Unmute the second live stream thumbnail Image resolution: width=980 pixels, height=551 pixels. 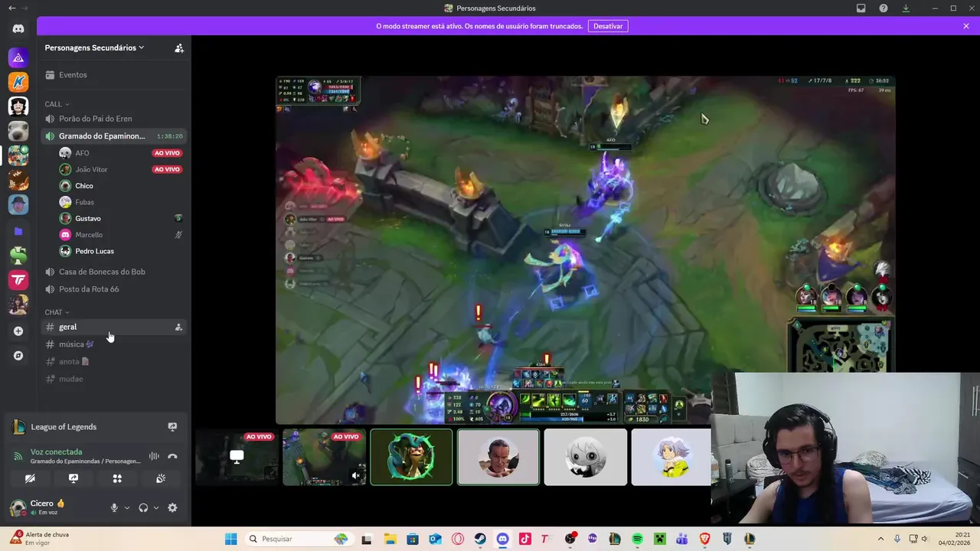pyautogui.click(x=355, y=475)
